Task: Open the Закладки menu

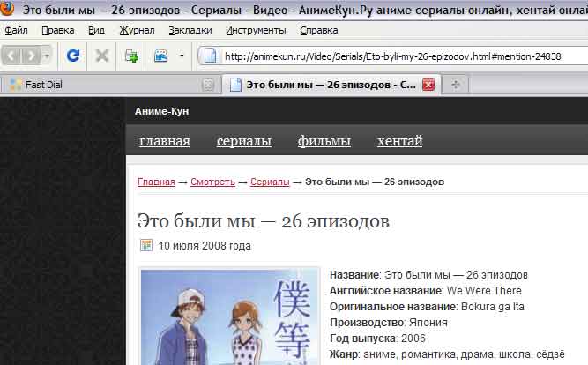Action: pos(190,30)
